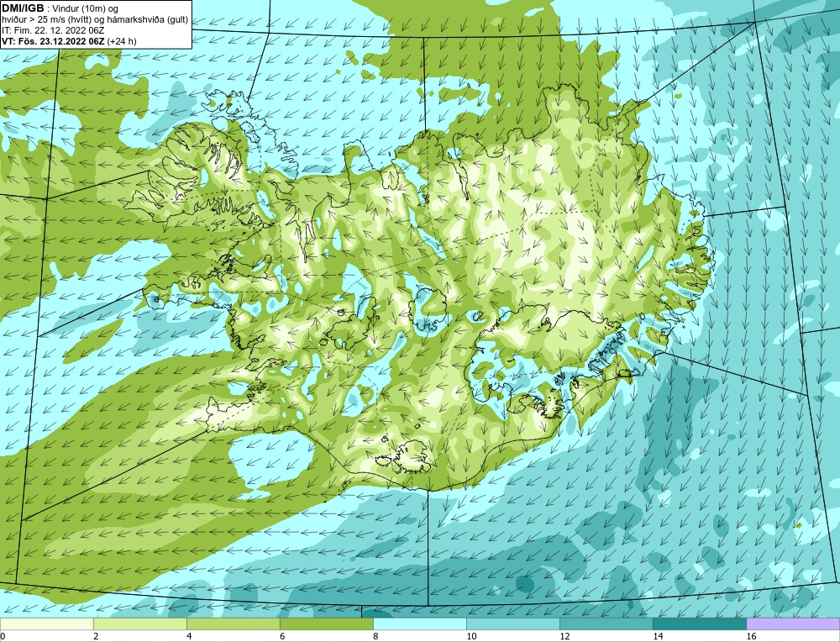This screenshot has width=840, height=642.
Task: Click the 'IT: Fim. 22. 12. 2022 06Z' line
Action: [x=52, y=30]
